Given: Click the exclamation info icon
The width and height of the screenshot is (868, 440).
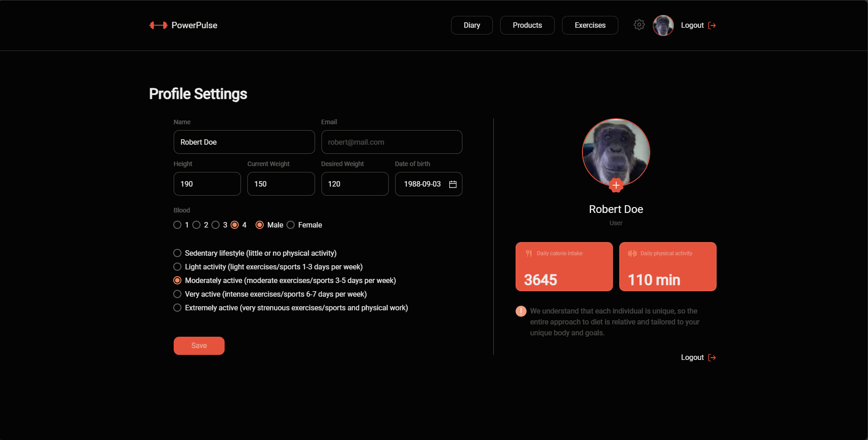Looking at the screenshot, I should (521, 311).
